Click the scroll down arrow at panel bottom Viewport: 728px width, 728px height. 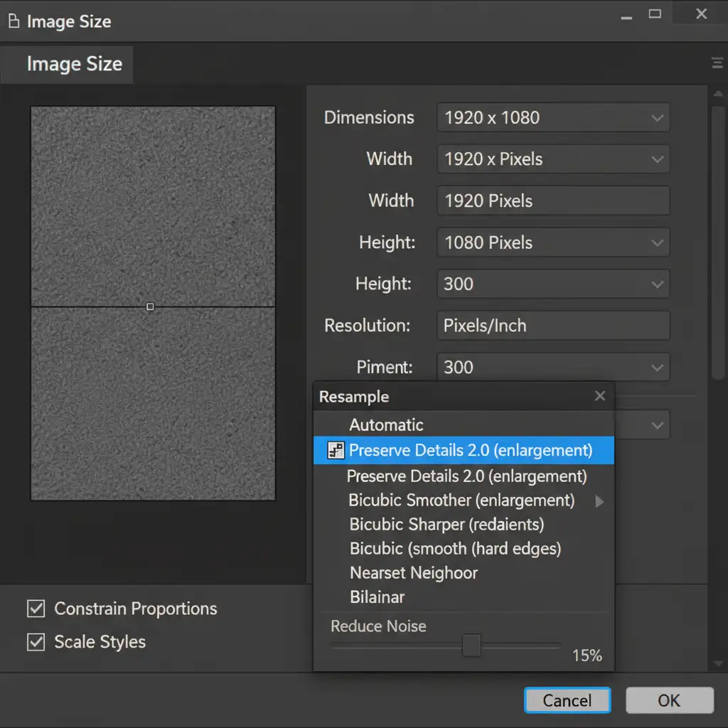coord(717,663)
